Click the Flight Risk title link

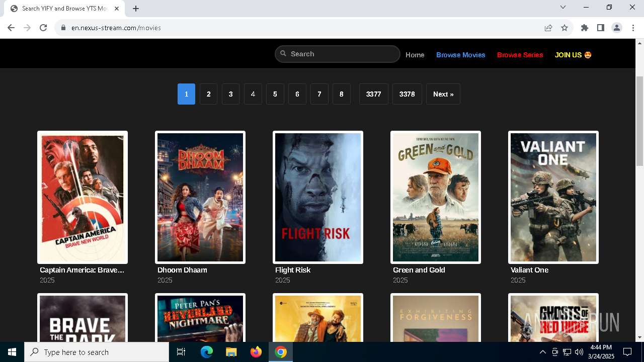293,270
